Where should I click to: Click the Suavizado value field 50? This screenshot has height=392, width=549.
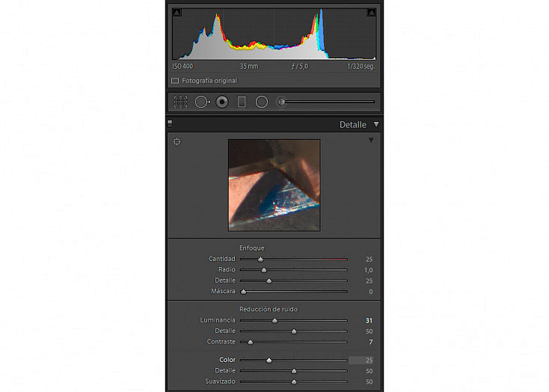(x=369, y=382)
